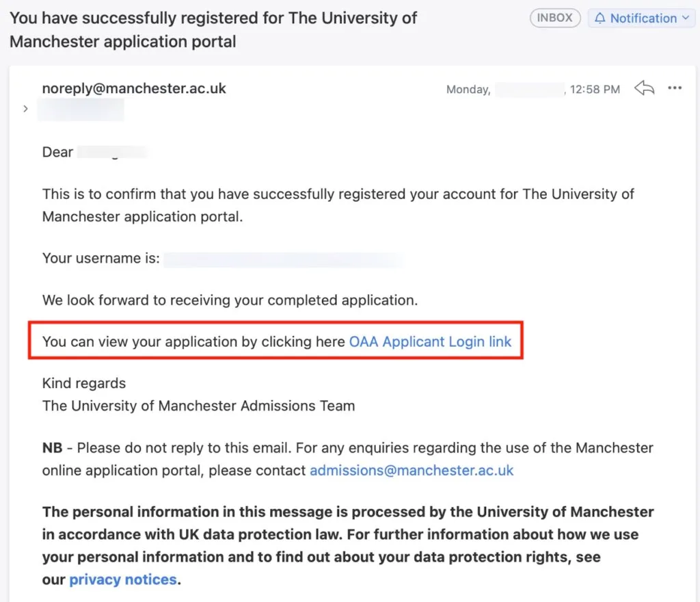The image size is (700, 602).
Task: Click the Kind regards closing line
Action: pyautogui.click(x=84, y=383)
